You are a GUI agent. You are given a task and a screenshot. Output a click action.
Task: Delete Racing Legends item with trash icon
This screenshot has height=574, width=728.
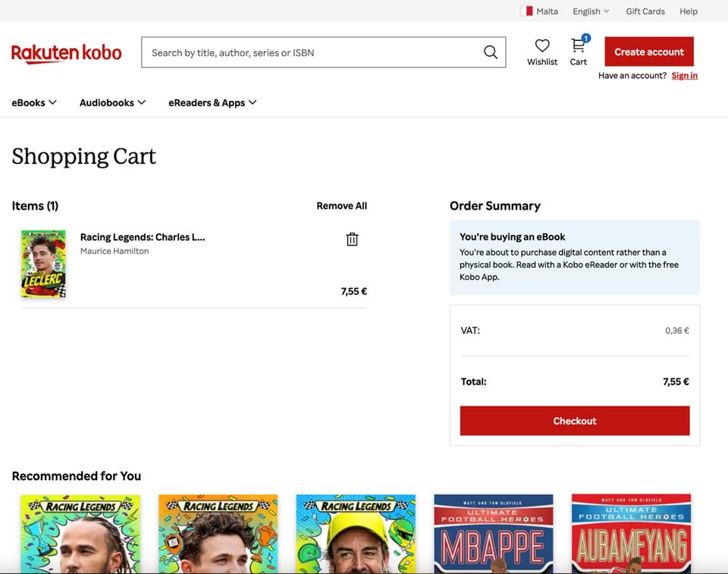coord(352,239)
